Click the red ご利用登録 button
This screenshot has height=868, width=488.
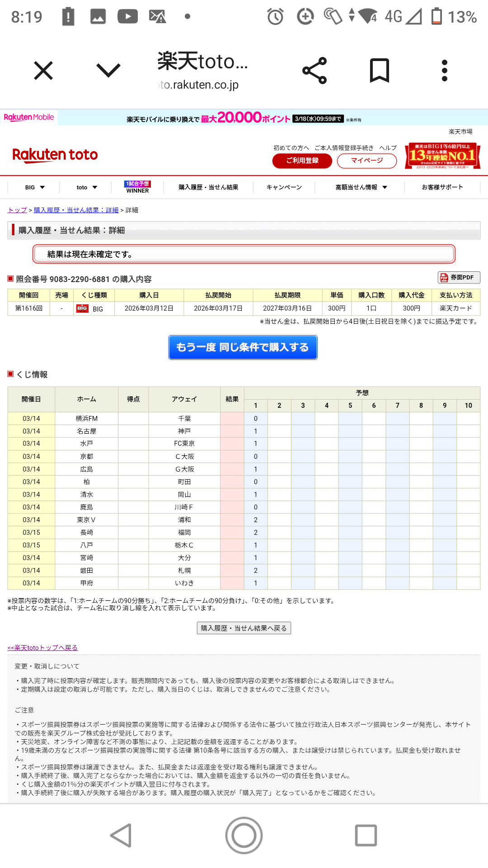point(302,160)
